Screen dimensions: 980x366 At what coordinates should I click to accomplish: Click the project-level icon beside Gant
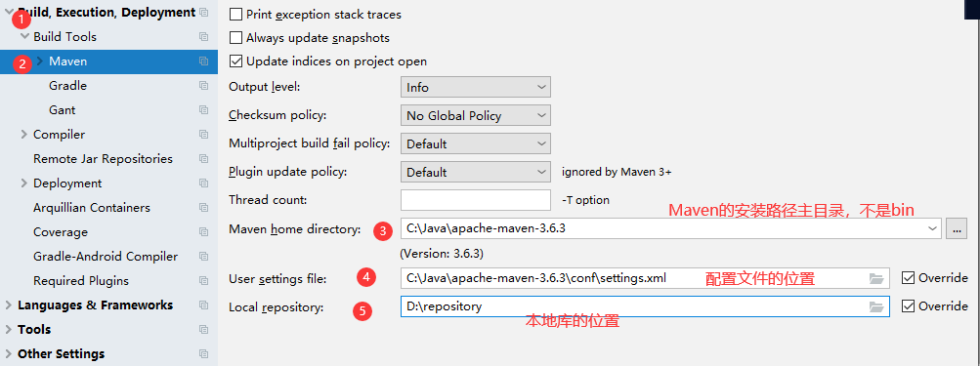(204, 110)
